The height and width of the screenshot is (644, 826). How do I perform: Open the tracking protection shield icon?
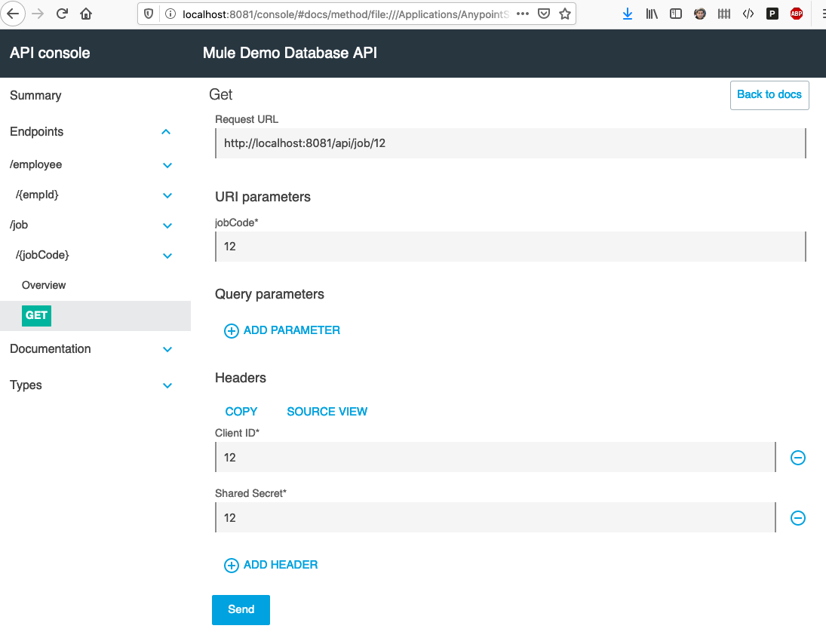point(149,14)
